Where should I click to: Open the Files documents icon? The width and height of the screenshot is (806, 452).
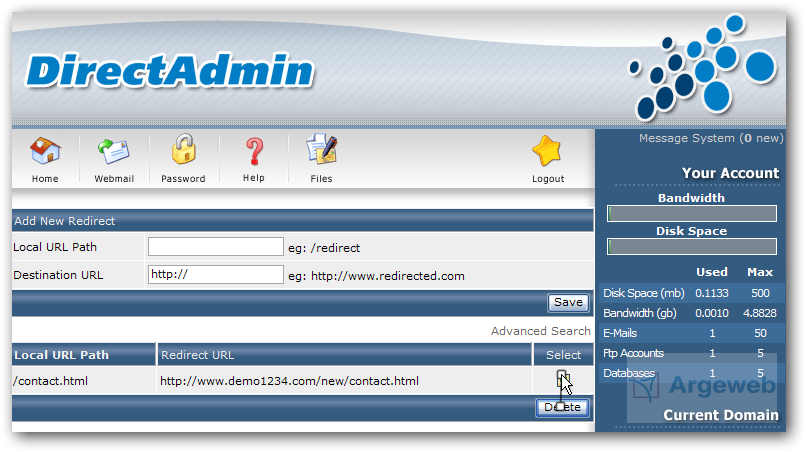click(x=322, y=149)
